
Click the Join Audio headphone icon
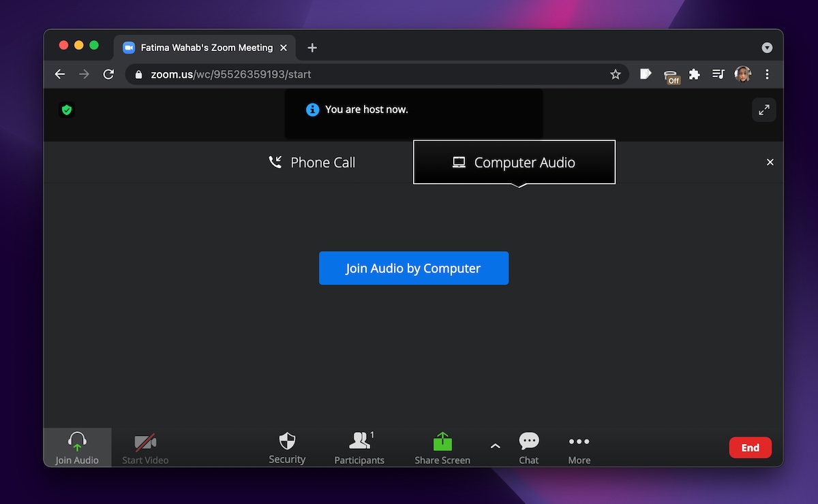(77, 441)
